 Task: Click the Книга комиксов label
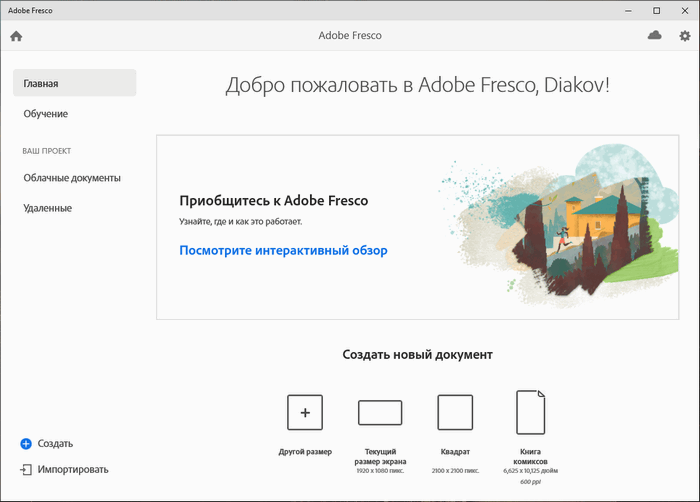[x=530, y=456]
